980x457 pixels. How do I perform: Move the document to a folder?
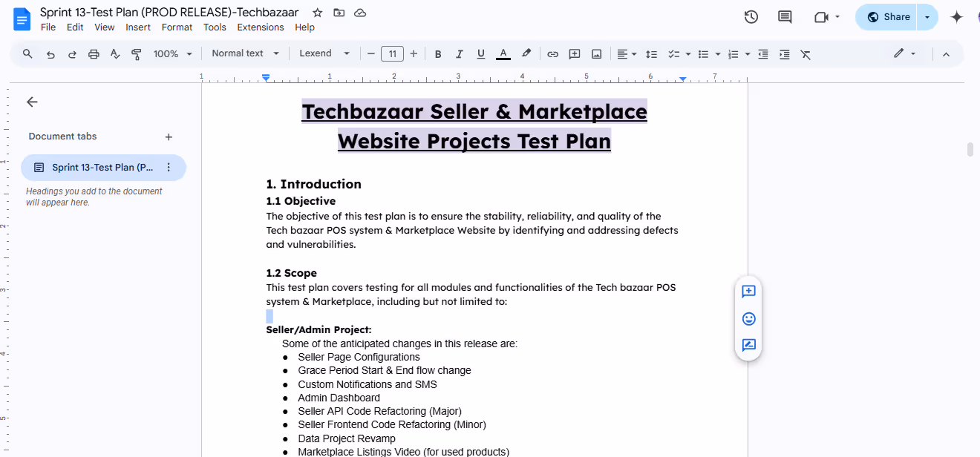tap(339, 13)
